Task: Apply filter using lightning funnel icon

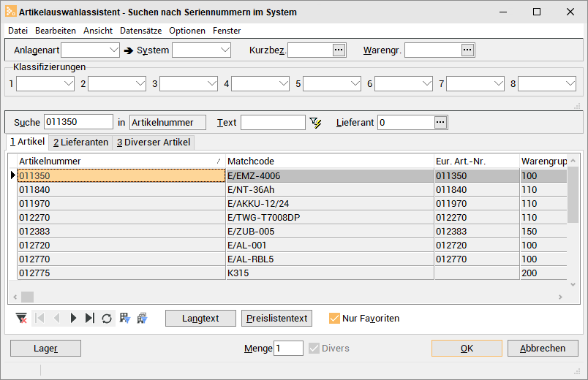Action: tap(315, 123)
